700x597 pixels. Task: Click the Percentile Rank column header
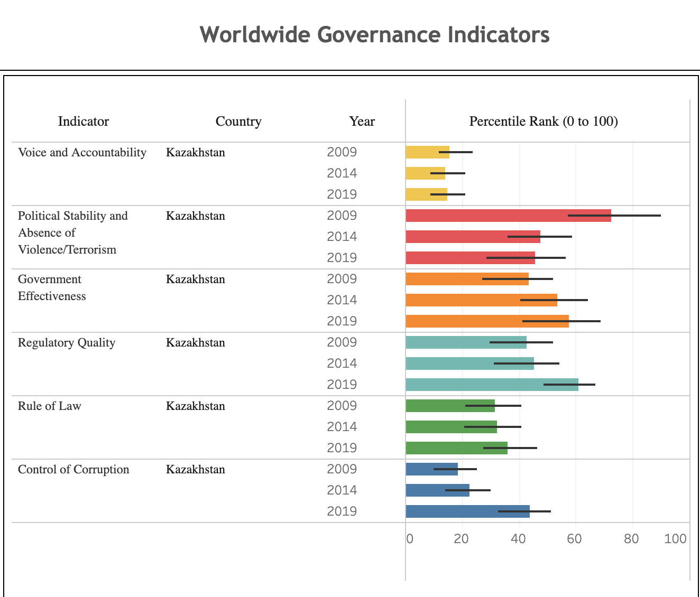coord(544,122)
